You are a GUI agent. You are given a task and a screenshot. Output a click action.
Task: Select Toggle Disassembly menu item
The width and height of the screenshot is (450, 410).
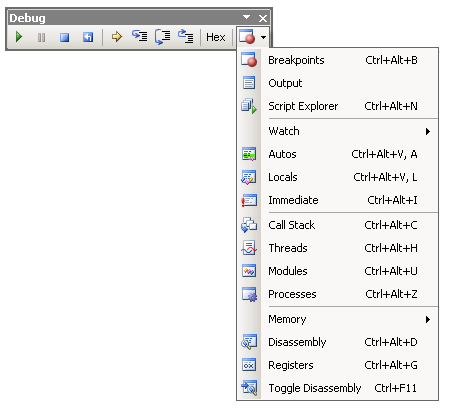point(338,388)
